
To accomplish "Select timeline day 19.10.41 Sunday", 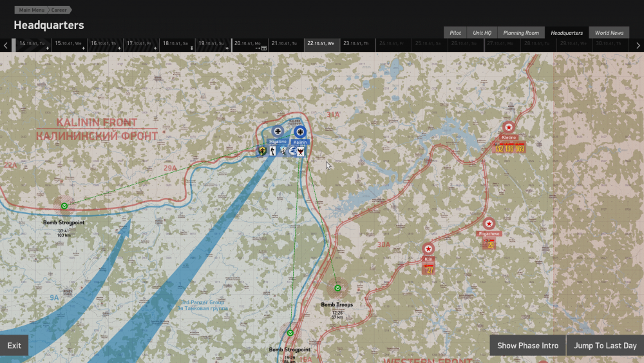I will pos(213,45).
